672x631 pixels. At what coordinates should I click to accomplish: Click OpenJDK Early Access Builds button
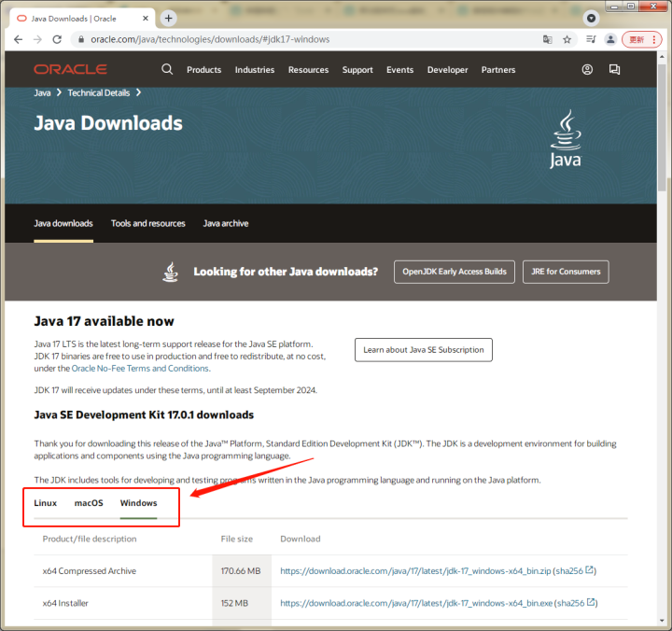(455, 272)
